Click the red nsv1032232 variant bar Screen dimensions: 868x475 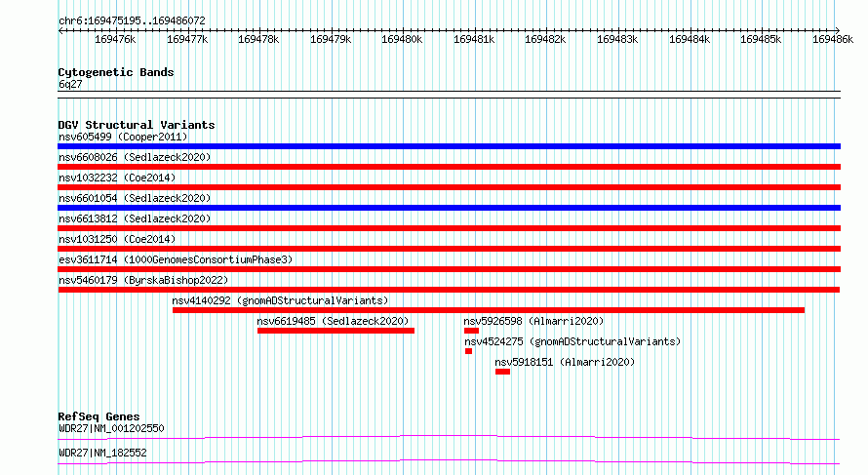[x=449, y=187]
